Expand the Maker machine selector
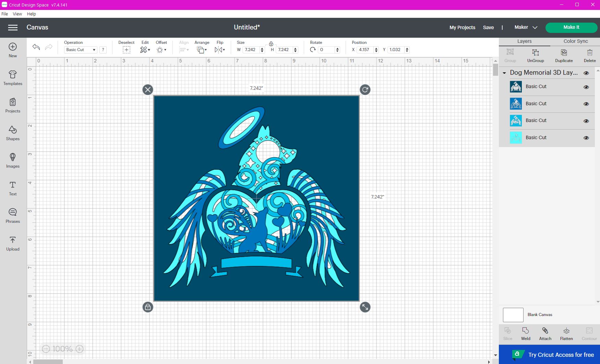Image resolution: width=600 pixels, height=364 pixels. tap(526, 27)
